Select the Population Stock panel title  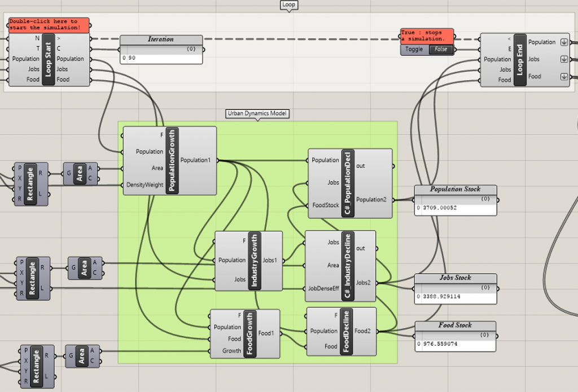pyautogui.click(x=456, y=190)
